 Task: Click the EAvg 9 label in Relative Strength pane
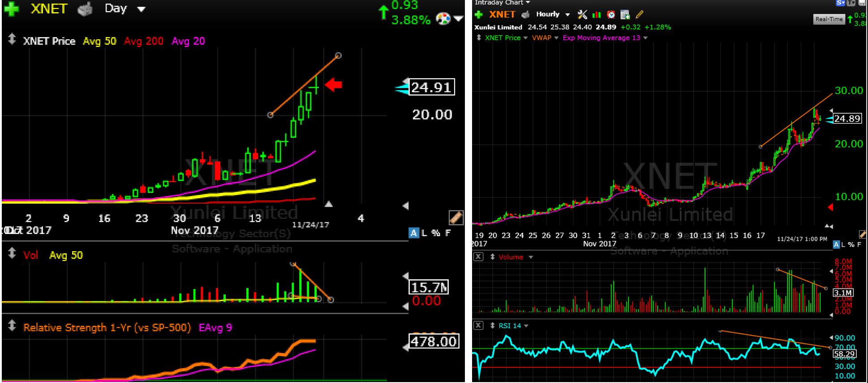coord(215,328)
